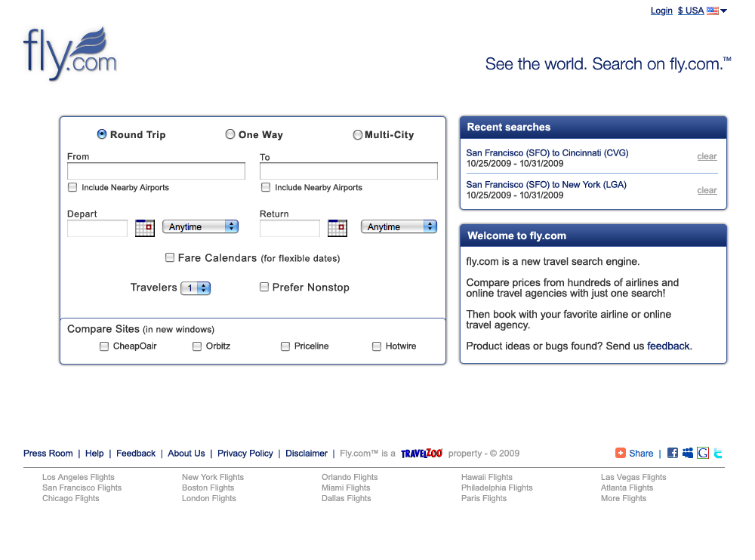Open the Return Anytime time dropdown
755x560 pixels.
point(399,227)
